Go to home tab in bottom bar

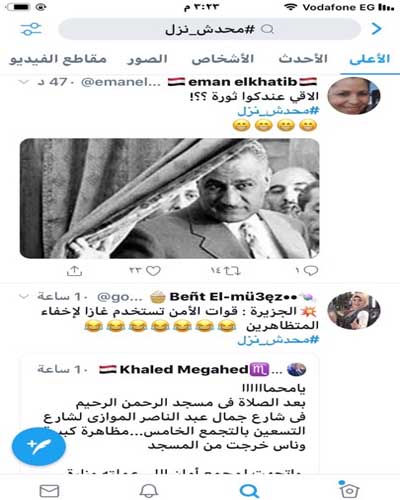(x=348, y=489)
